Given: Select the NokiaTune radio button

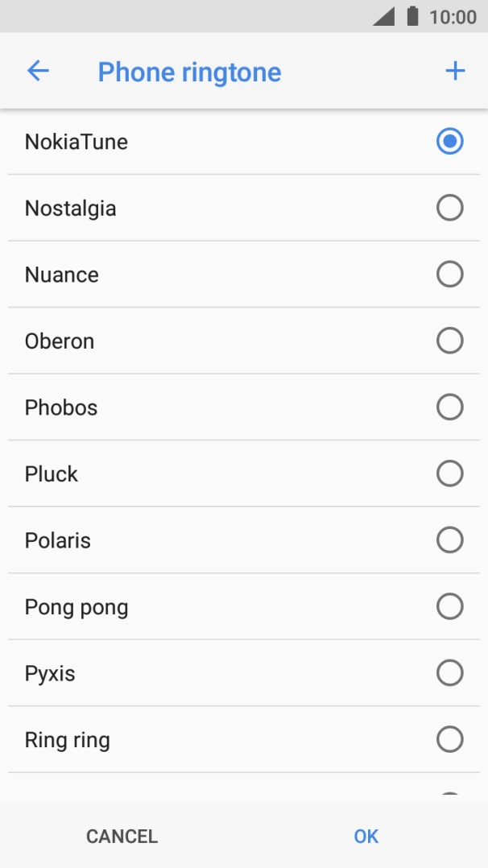Looking at the screenshot, I should 449,141.
